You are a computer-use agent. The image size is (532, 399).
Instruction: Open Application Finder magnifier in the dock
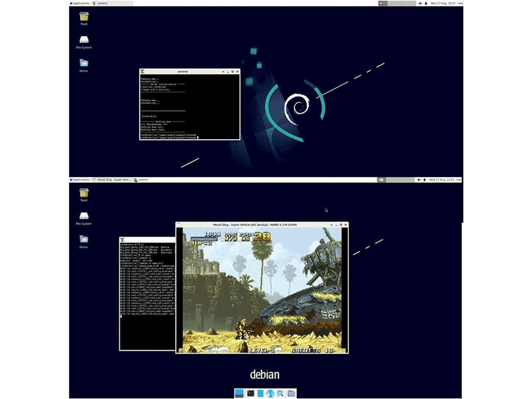(281, 393)
